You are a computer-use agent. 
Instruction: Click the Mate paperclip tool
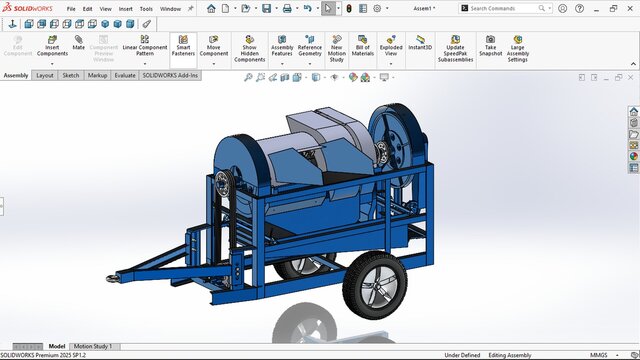[78, 42]
